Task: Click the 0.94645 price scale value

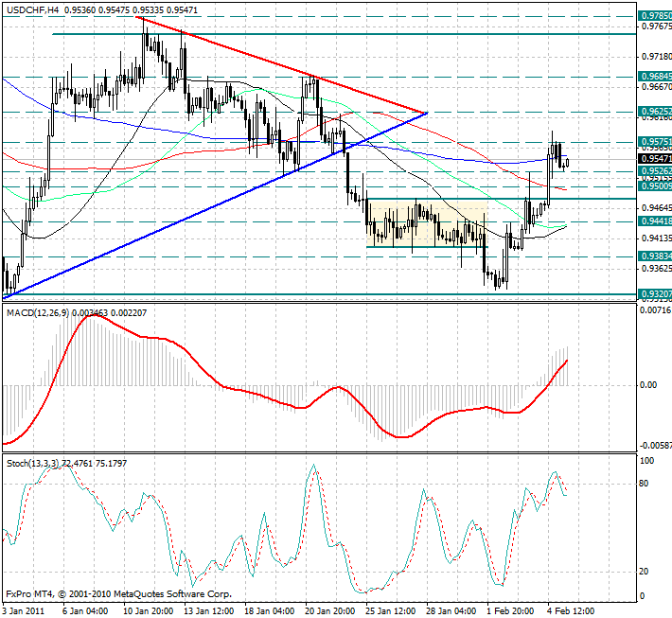Action: tap(656, 208)
